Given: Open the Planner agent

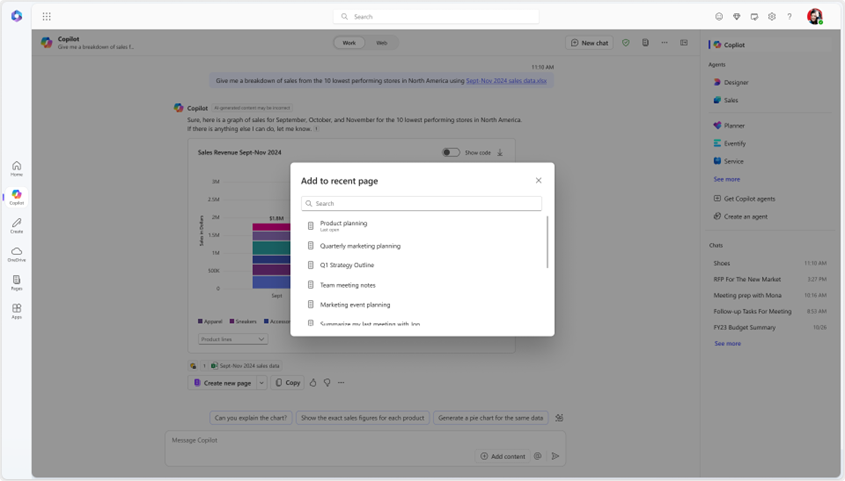Looking at the screenshot, I should (729, 126).
